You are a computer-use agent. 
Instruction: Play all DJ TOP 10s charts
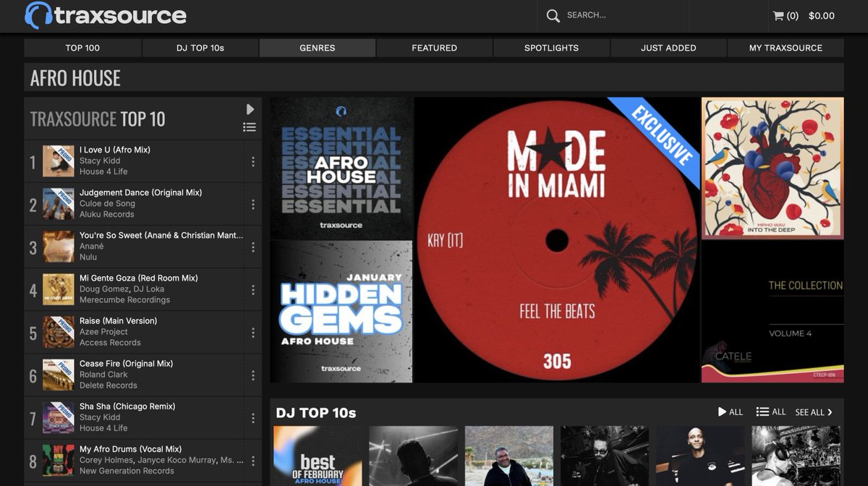(x=730, y=412)
